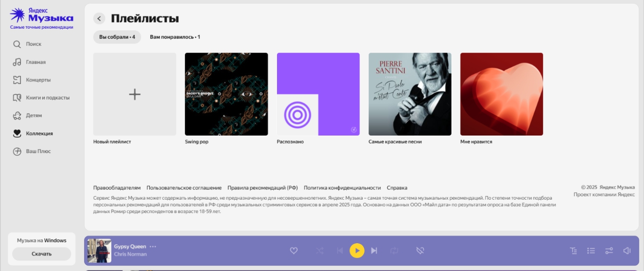Open Политика конфиденциальности link
644x271 pixels.
pyautogui.click(x=342, y=188)
